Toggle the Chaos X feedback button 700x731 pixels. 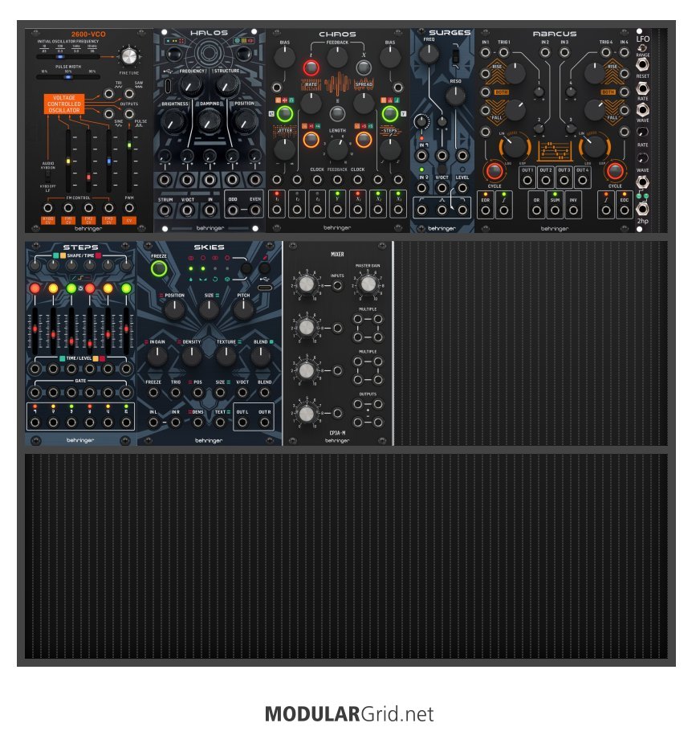[x=364, y=68]
